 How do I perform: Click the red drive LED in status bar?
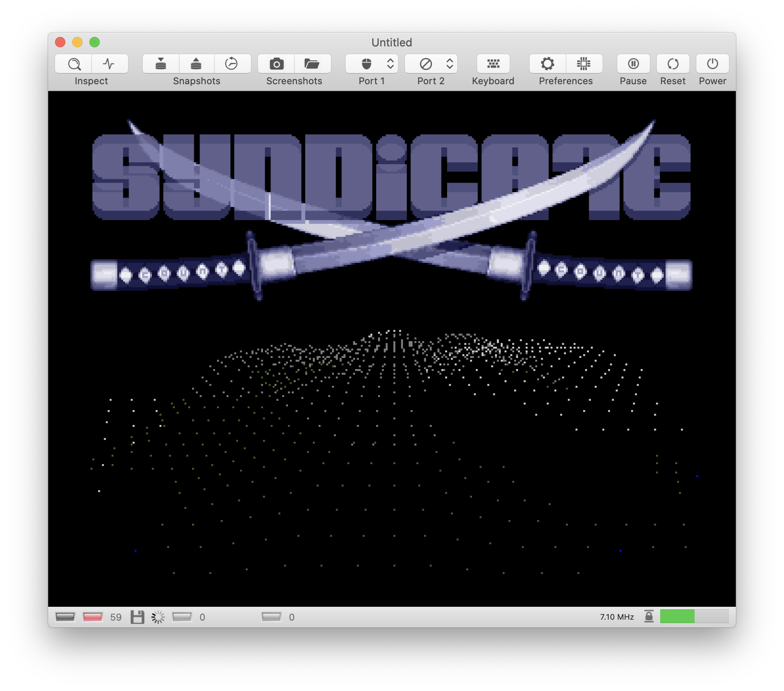(92, 617)
